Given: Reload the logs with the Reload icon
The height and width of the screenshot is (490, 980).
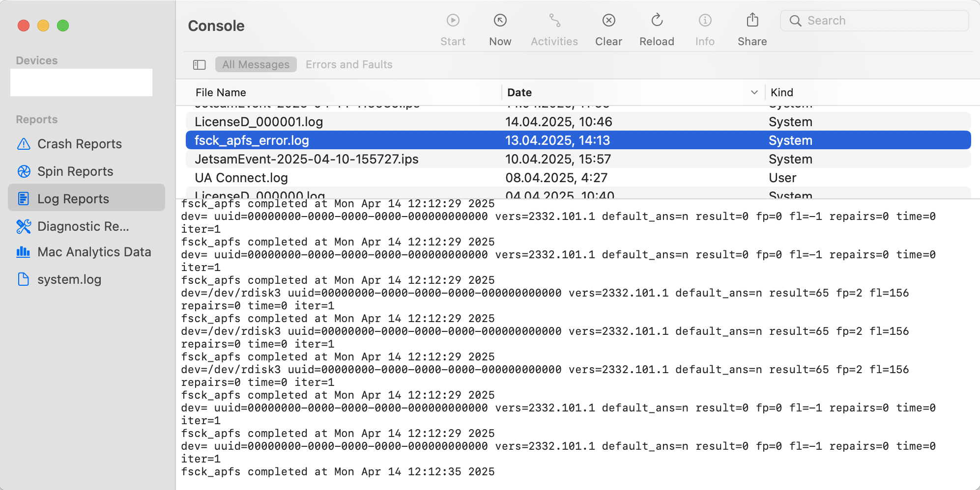Looking at the screenshot, I should pos(657,21).
